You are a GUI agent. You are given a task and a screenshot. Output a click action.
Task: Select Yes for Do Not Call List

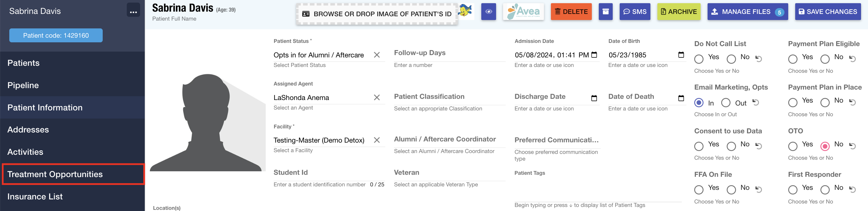699,59
